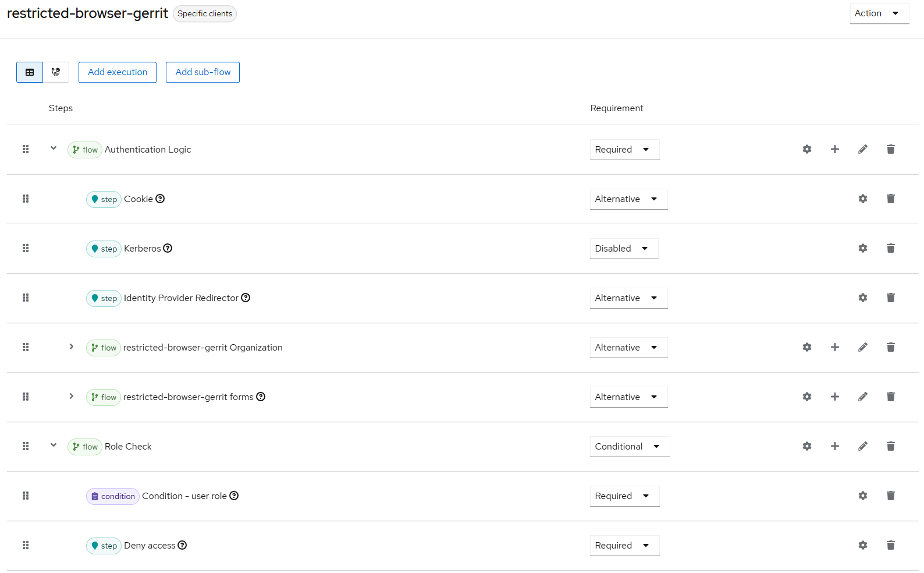Open settings for Kerberos step
The image size is (924, 573).
[862, 249]
